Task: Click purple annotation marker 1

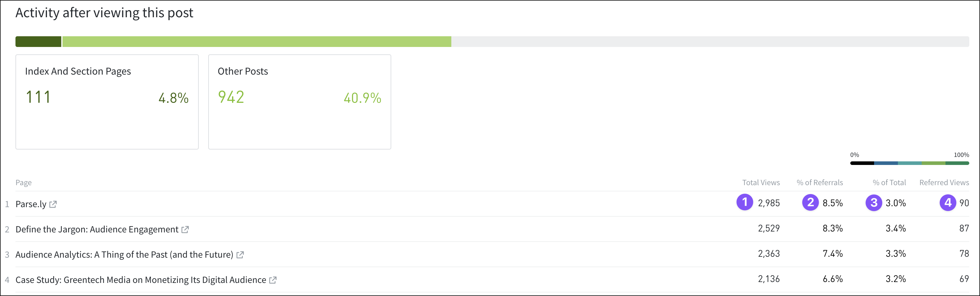Action: (744, 202)
